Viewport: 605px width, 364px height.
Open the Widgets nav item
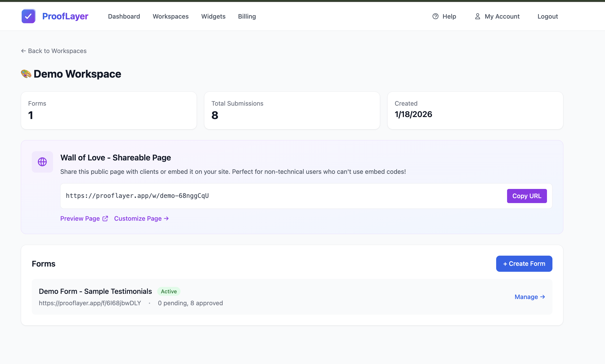[213, 16]
